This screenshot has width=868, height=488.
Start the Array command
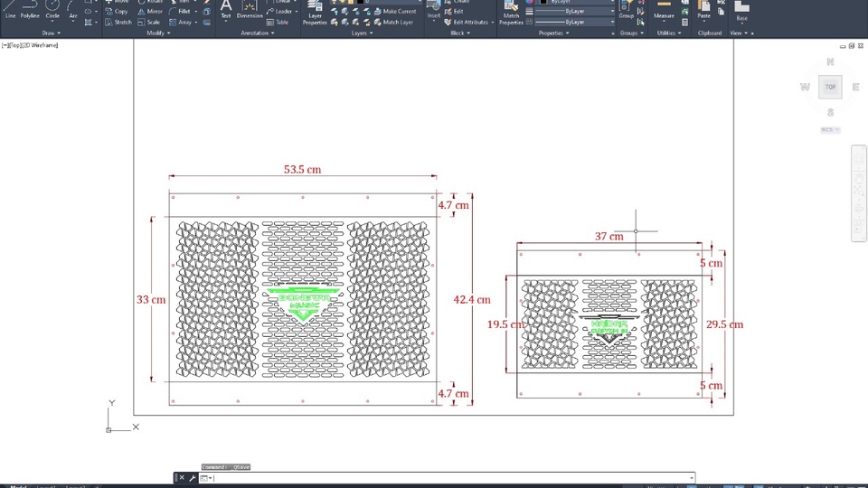point(181,22)
